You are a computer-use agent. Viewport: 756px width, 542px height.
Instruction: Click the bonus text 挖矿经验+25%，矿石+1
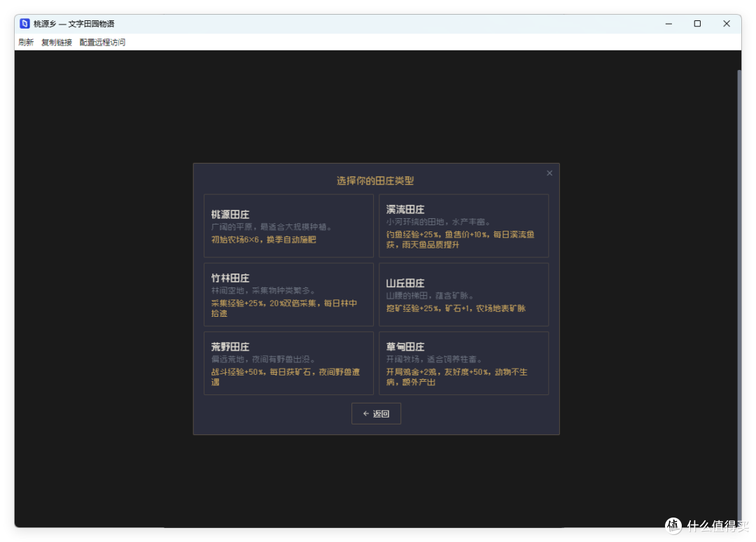click(x=428, y=308)
